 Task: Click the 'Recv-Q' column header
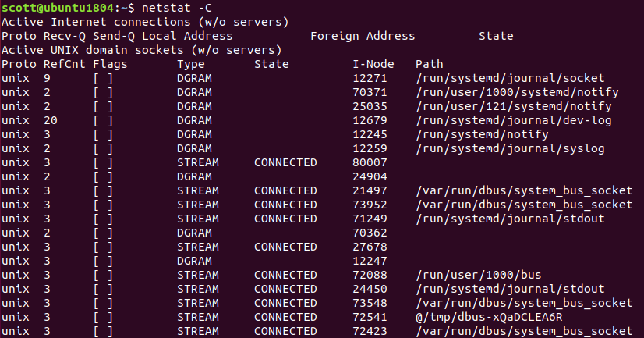click(65, 36)
